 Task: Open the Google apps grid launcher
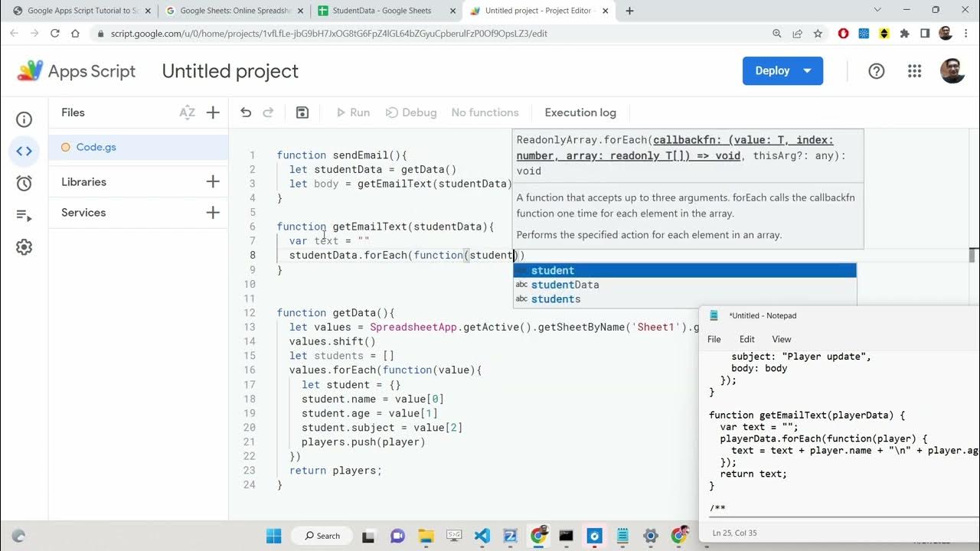[x=914, y=71]
